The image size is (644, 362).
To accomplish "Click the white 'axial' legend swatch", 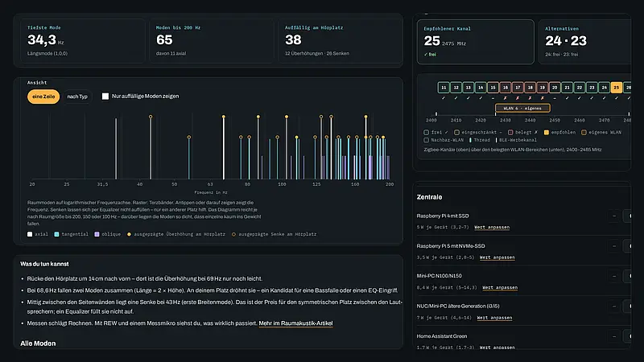I will [30, 234].
